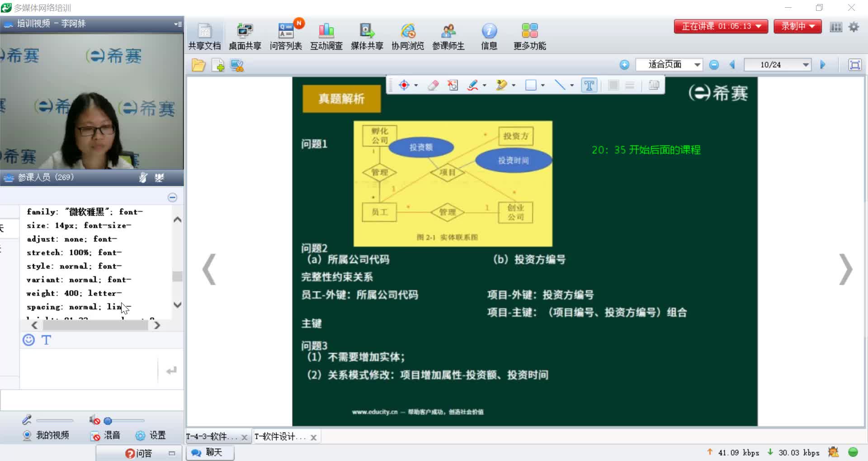868x461 pixels.
Task: Open the laser pointer options arrow
Action: pyautogui.click(x=416, y=85)
